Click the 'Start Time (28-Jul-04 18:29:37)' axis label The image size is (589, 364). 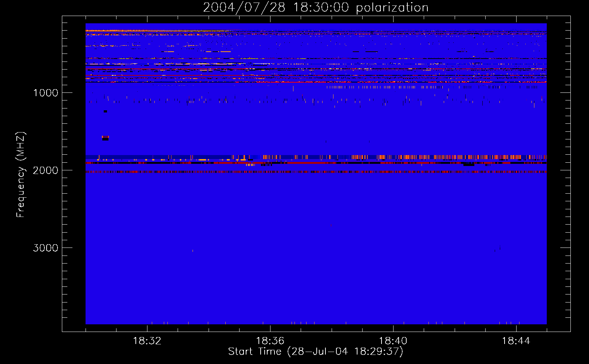point(316,352)
